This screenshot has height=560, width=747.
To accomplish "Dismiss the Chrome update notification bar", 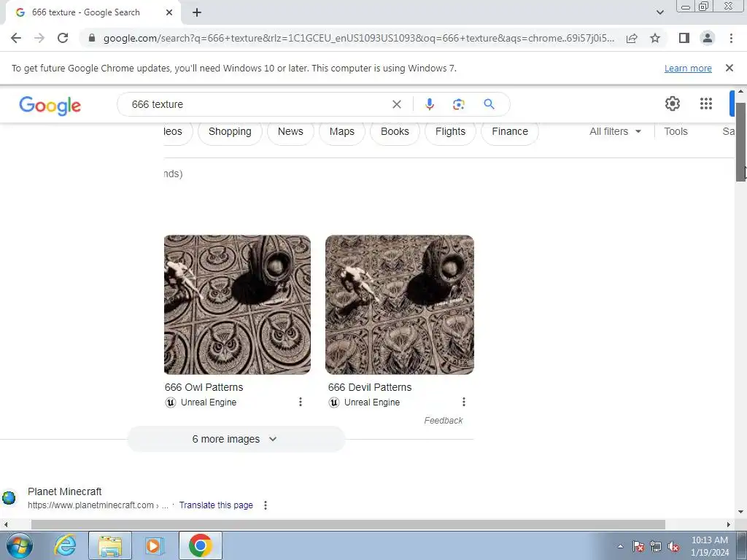I will pos(729,68).
